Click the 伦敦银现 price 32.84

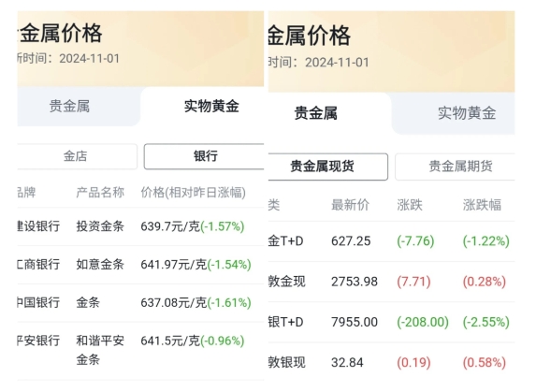coord(347,362)
